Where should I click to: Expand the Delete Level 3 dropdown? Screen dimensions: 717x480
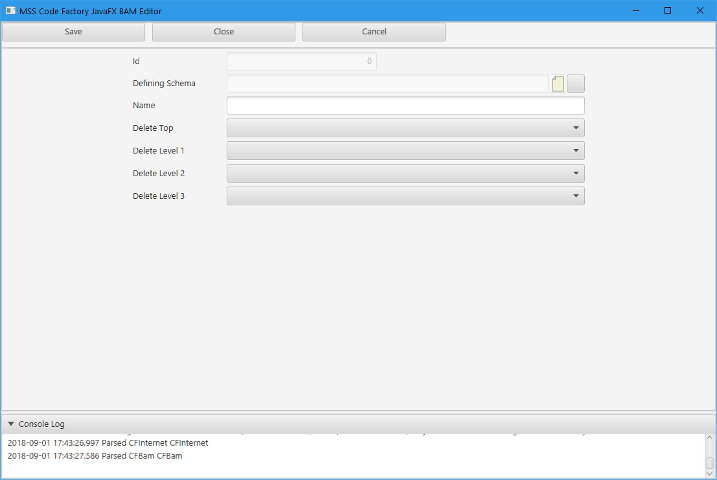pos(405,196)
